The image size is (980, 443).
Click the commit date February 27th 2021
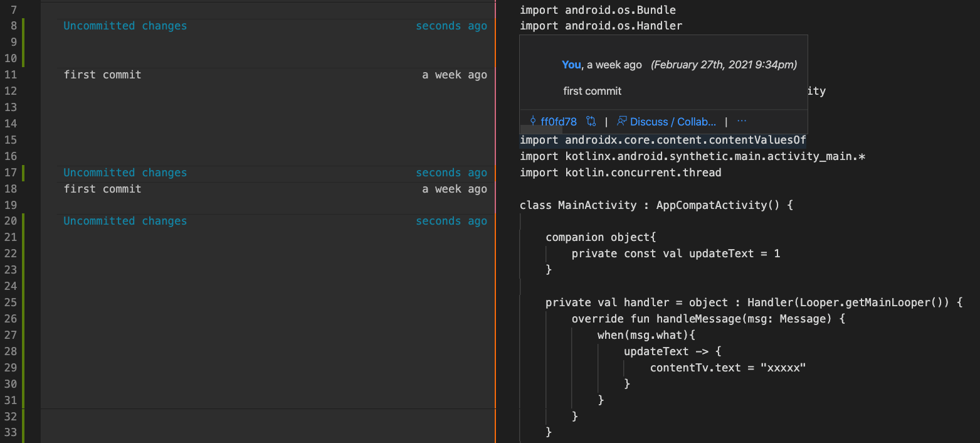724,65
